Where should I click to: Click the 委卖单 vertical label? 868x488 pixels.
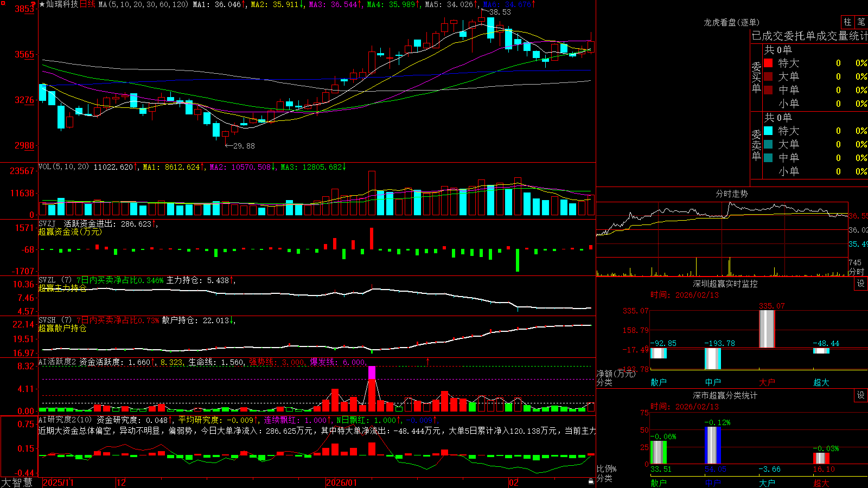(756, 145)
